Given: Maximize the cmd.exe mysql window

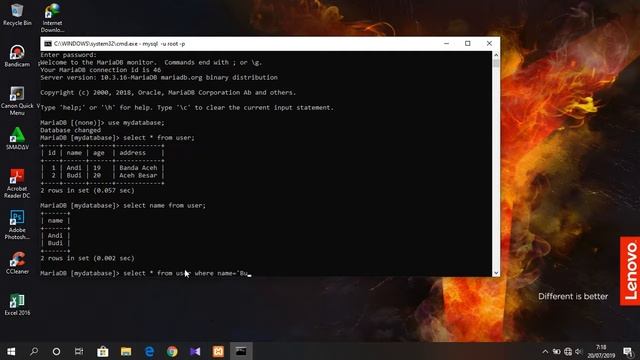Looking at the screenshot, I should pyautogui.click(x=468, y=43).
